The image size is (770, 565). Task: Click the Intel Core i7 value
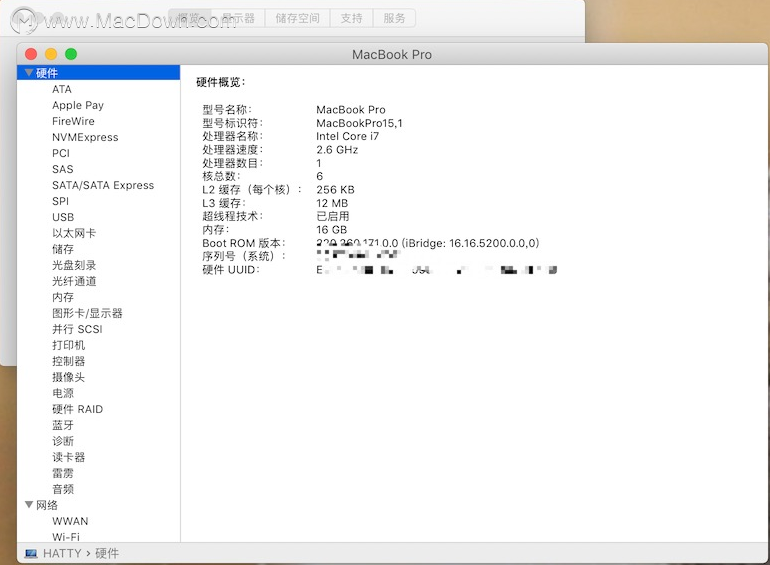347,136
